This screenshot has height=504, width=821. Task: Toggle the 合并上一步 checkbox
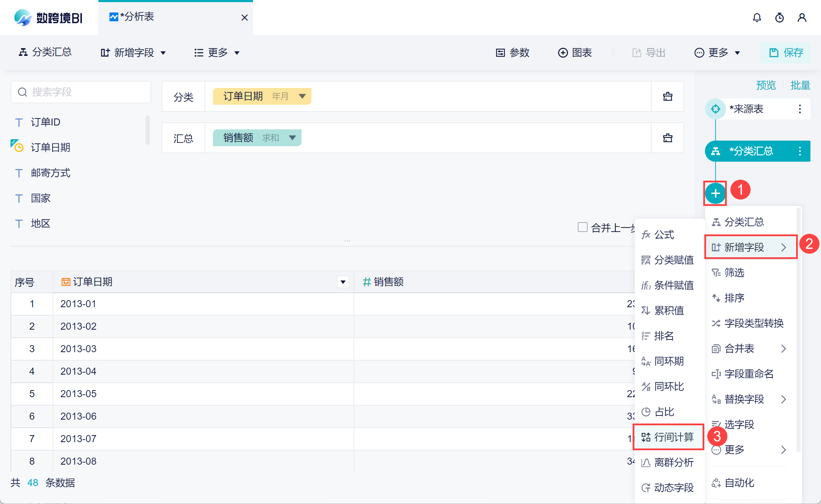[582, 227]
